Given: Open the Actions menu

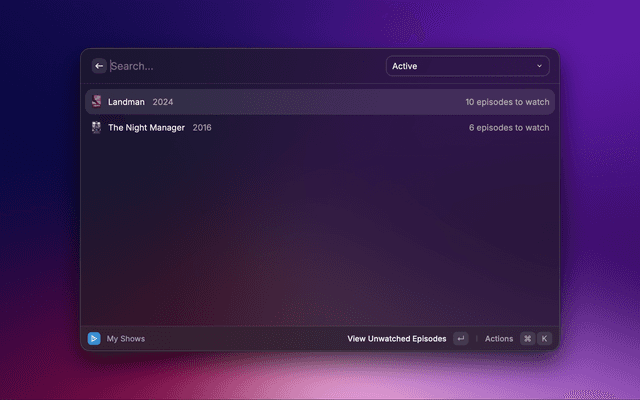Looking at the screenshot, I should click(x=499, y=339).
